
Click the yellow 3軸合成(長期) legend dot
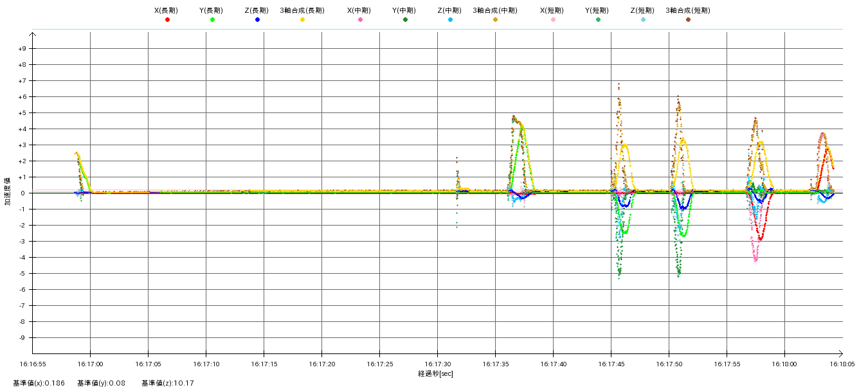(302, 20)
